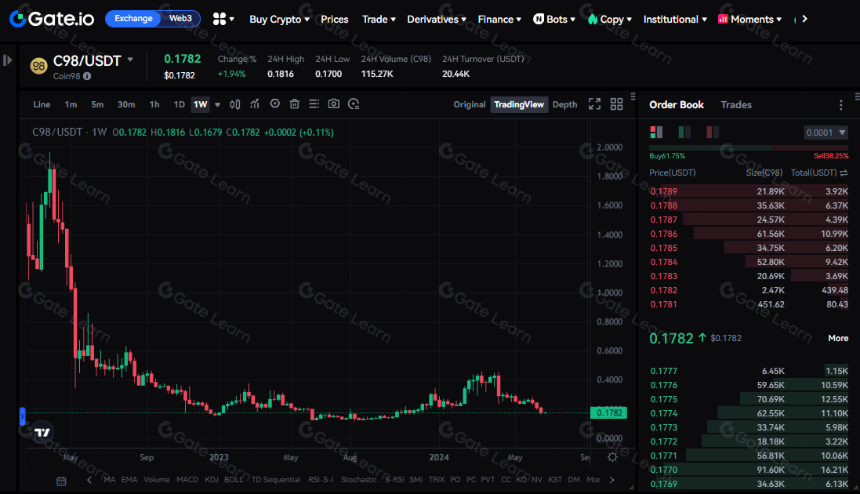This screenshot has width=860, height=494.
Task: Click the 0.1777 buy order row
Action: [749, 371]
